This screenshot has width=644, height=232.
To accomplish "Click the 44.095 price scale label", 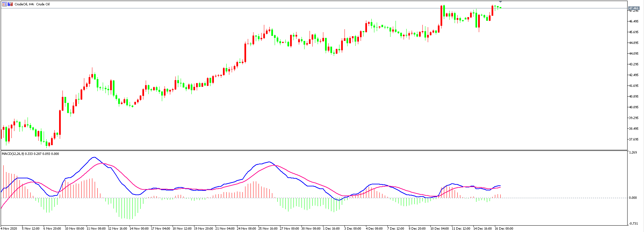I will coord(634,54).
